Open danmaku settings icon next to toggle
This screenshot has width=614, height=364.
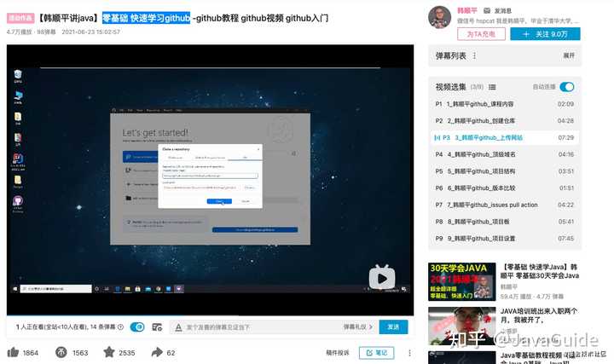click(x=157, y=326)
